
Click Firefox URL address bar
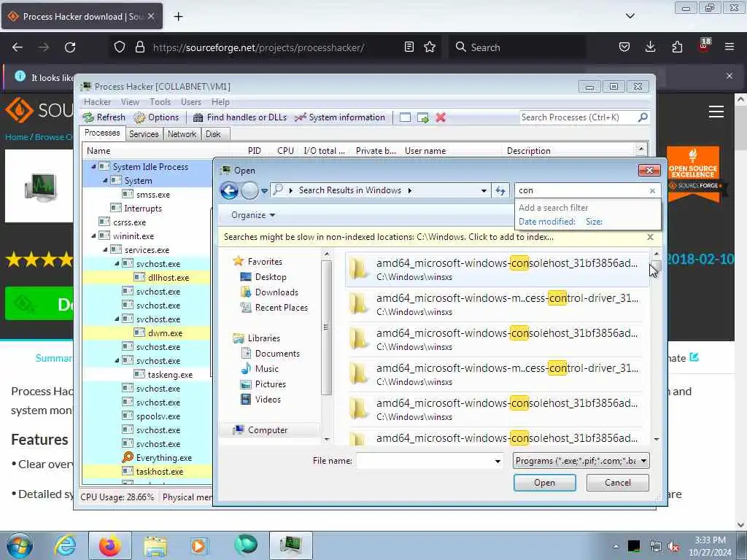pyautogui.click(x=259, y=47)
